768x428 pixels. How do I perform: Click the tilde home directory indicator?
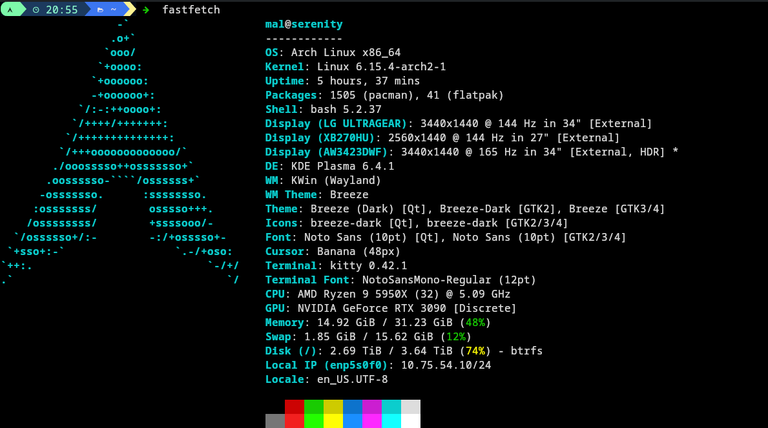pyautogui.click(x=113, y=10)
